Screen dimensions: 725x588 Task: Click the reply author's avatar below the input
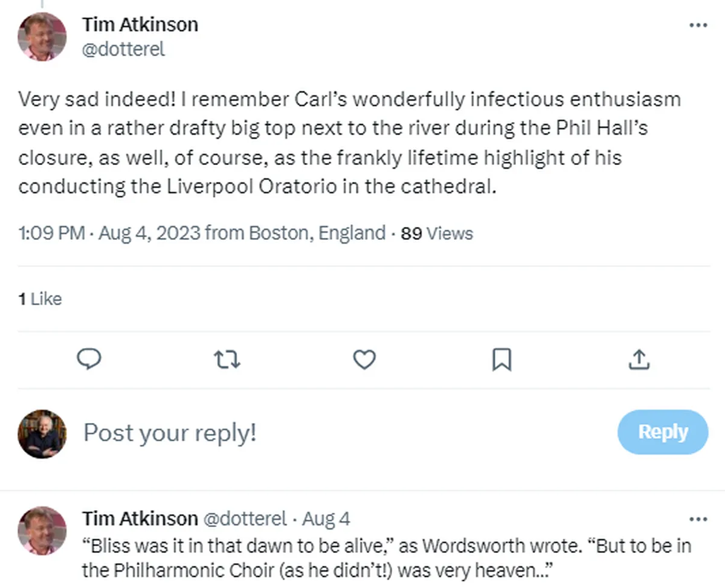pos(42,433)
